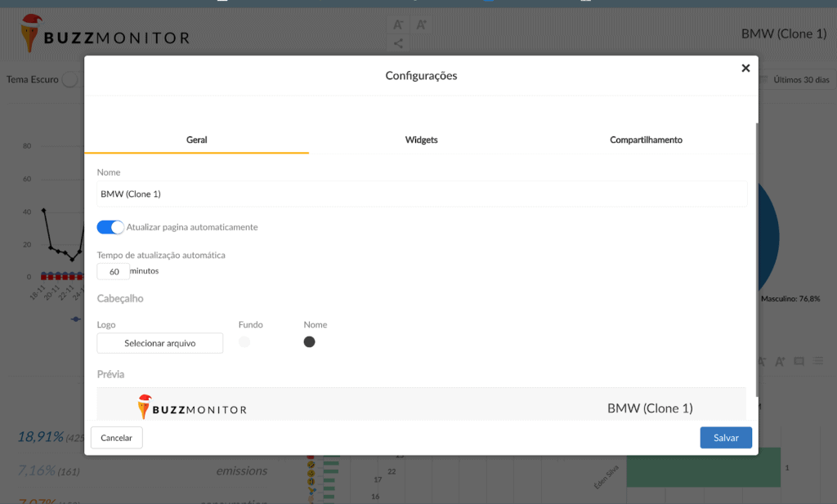Click the share icon in the page header
837x504 pixels.
[x=398, y=44]
